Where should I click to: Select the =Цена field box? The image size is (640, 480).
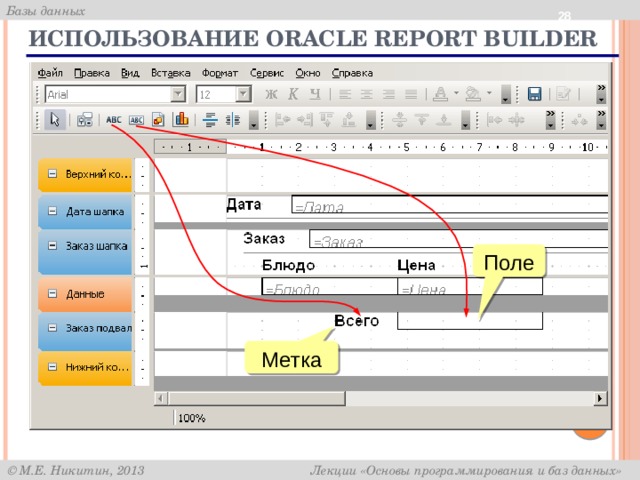(x=470, y=286)
